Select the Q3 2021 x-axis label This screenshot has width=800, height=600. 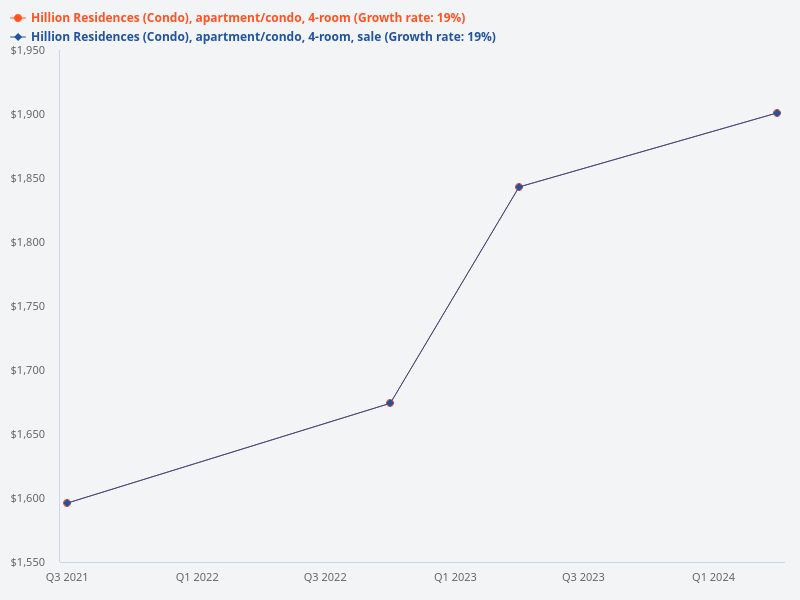tap(67, 577)
